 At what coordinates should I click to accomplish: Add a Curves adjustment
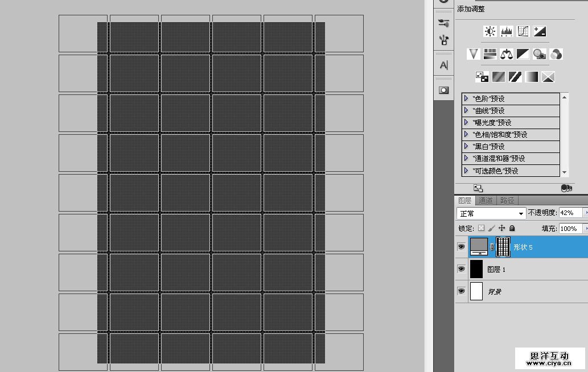point(523,31)
